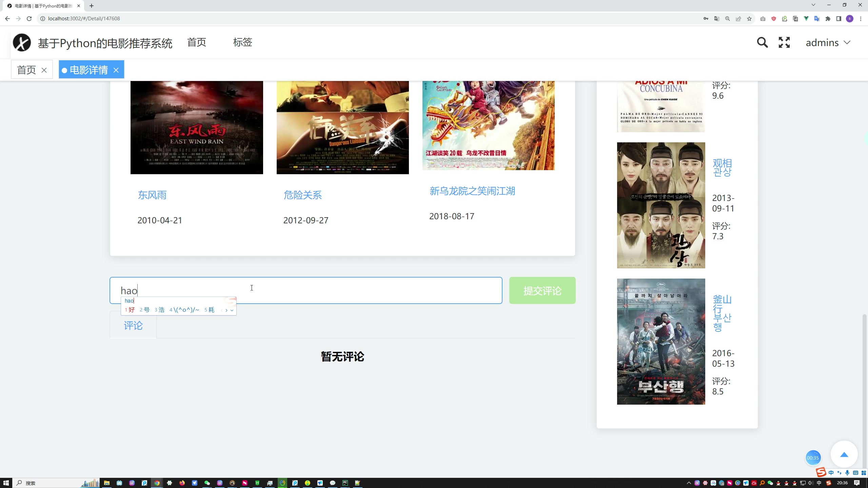Open the admins user dropdown
Screen dimensions: 868x488
(828, 43)
